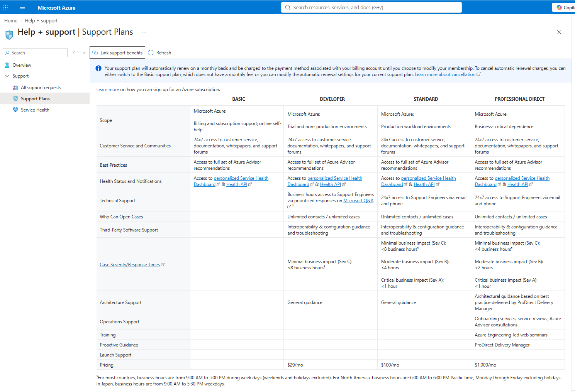Image resolution: width=575 pixels, height=392 pixels.
Task: Open the Azure portal app launcher grid icon
Action: [6, 7]
